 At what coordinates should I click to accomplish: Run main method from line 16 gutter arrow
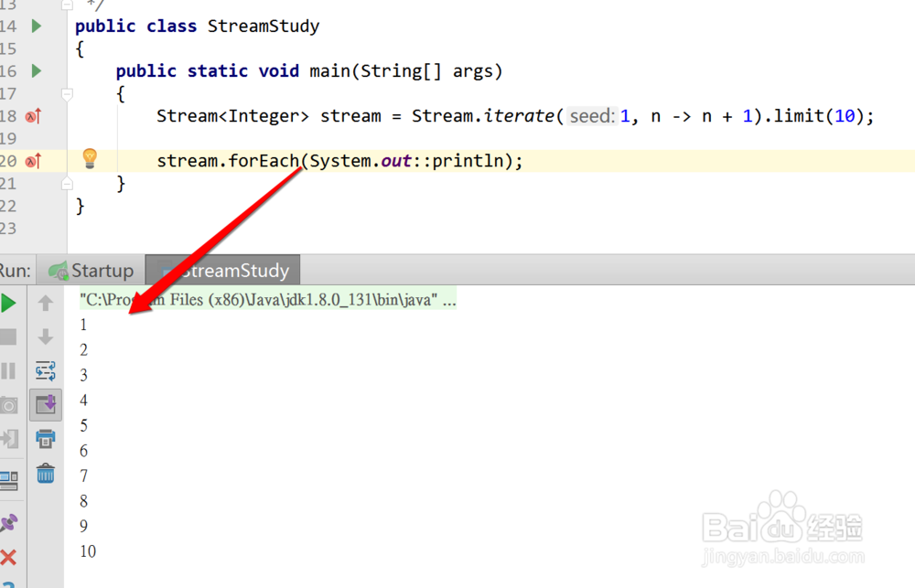click(x=35, y=70)
